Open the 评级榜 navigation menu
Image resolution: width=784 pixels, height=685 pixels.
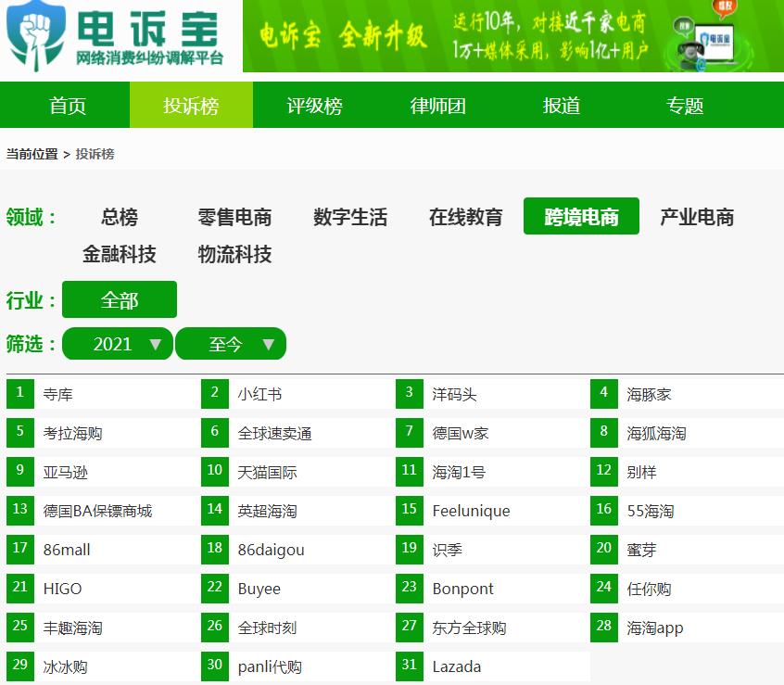[315, 105]
